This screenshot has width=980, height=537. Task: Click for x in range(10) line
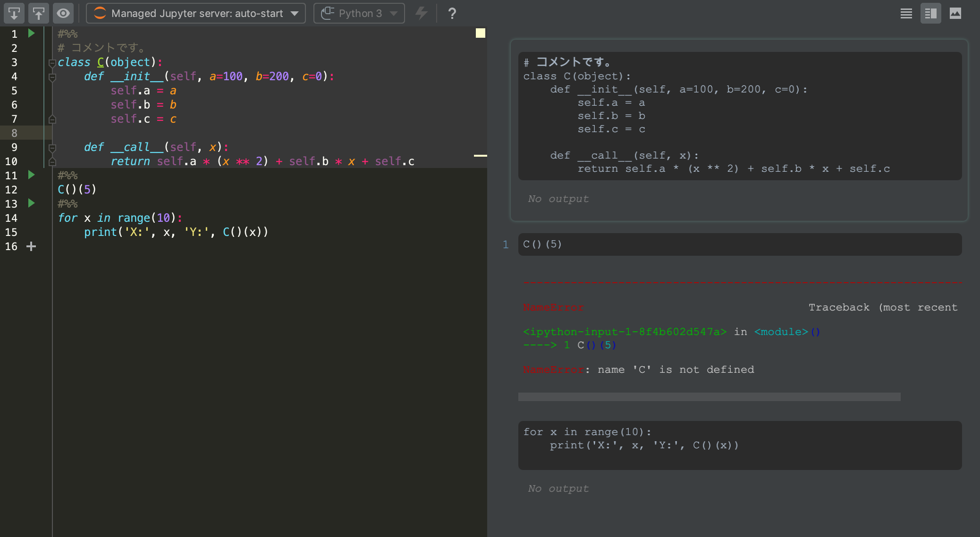pos(120,218)
